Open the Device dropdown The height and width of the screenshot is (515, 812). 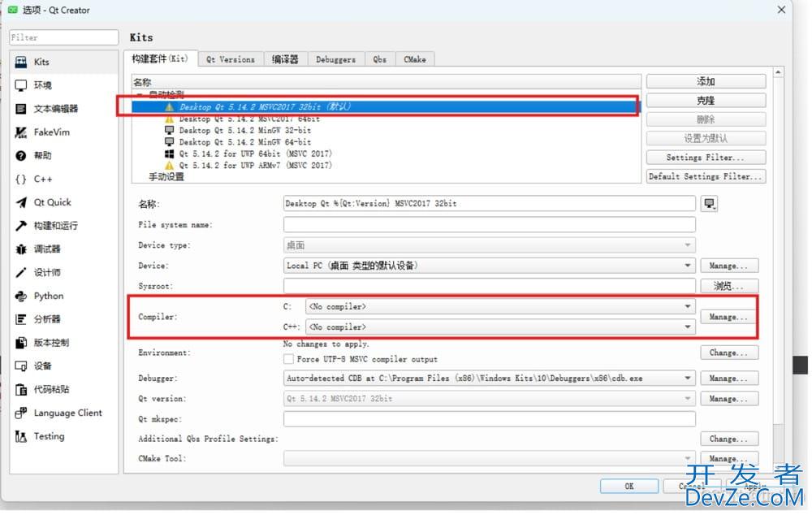pos(490,266)
